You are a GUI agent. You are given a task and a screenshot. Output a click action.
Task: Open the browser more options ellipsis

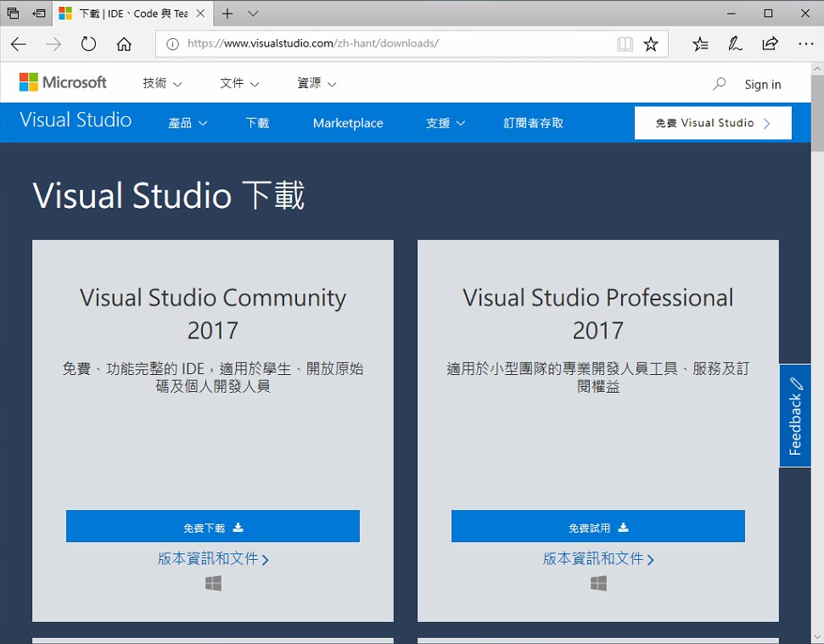point(805,44)
